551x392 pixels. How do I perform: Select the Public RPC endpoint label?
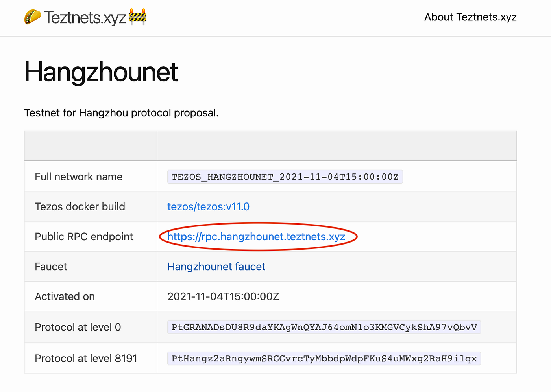coord(84,237)
